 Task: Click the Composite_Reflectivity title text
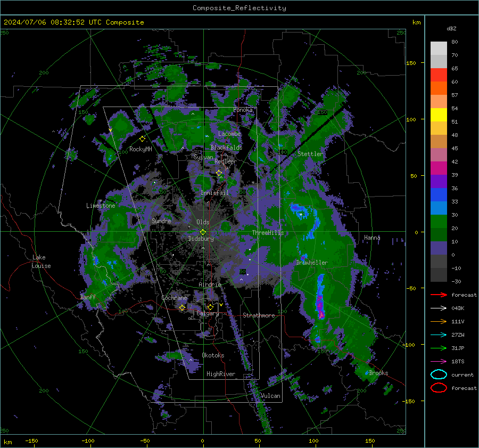point(239,8)
